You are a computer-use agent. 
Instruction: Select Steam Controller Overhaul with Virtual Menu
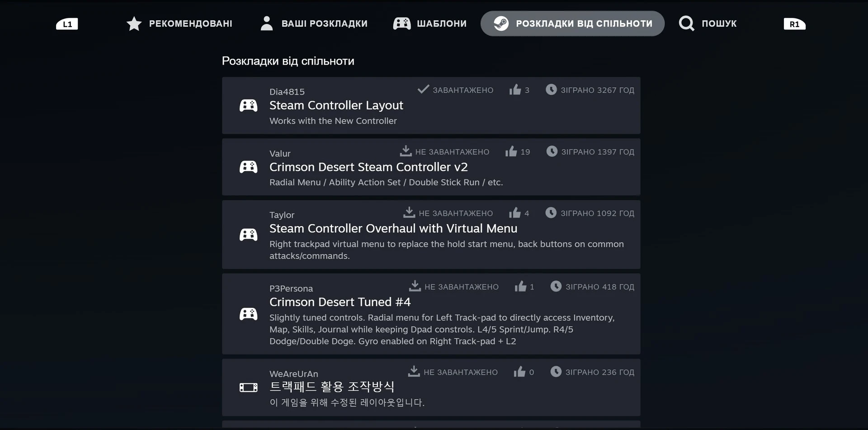(x=431, y=235)
